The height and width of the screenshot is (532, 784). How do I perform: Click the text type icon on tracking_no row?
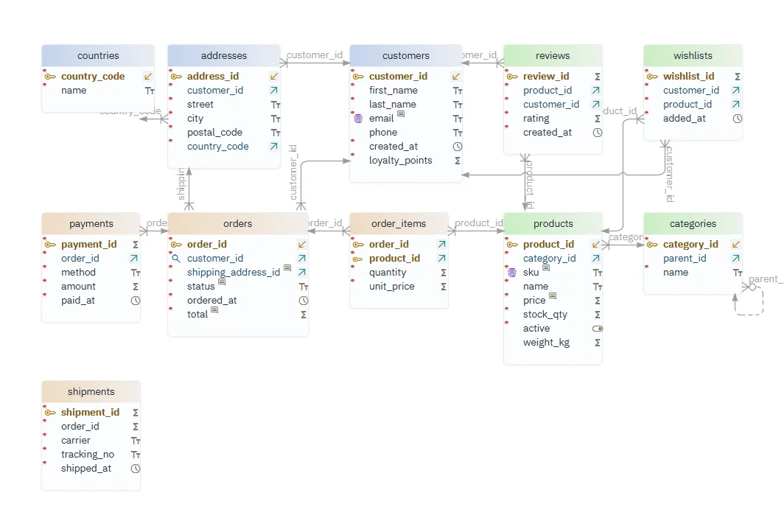[x=136, y=455]
